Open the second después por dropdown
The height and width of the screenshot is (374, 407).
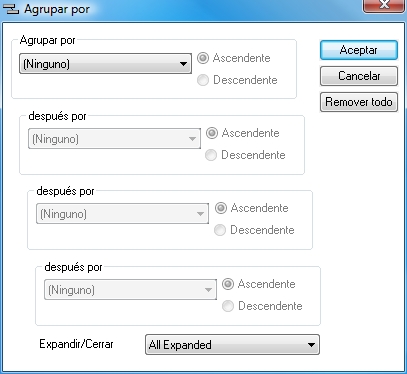[x=122, y=213]
